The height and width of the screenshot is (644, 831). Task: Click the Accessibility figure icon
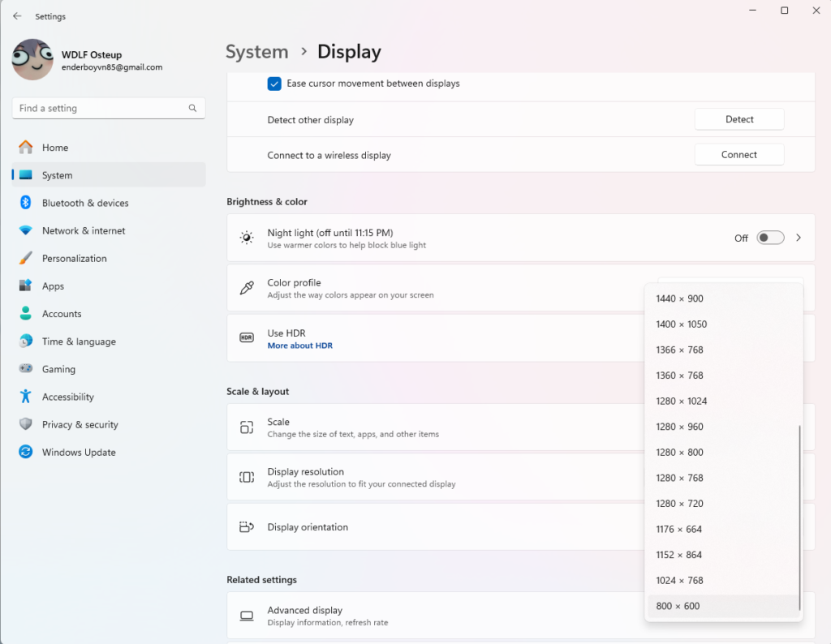point(25,397)
